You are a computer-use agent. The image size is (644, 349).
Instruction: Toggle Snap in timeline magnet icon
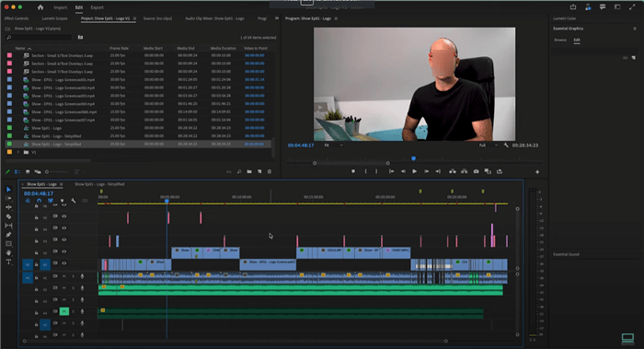coord(39,201)
